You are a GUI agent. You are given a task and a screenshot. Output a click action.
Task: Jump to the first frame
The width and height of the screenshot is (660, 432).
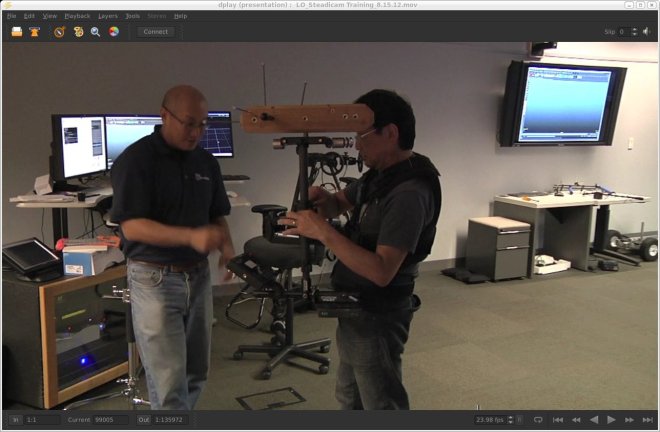tap(558, 420)
